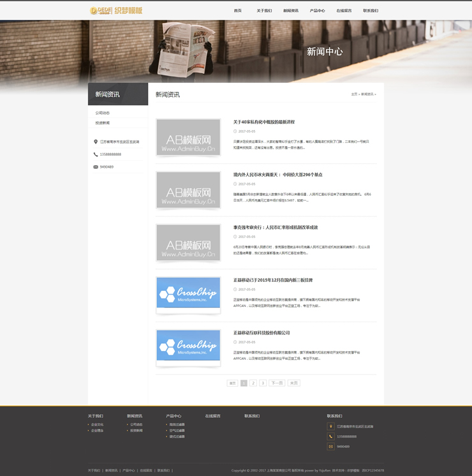Click the footer location pin icon box
The image size is (472, 476).
click(x=330, y=426)
